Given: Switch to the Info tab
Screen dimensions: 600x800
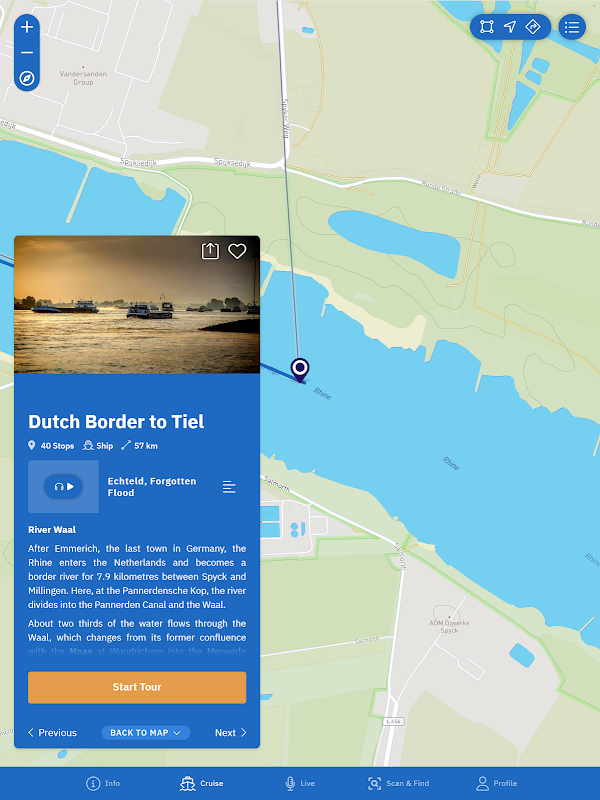Looking at the screenshot, I should tap(103, 783).
